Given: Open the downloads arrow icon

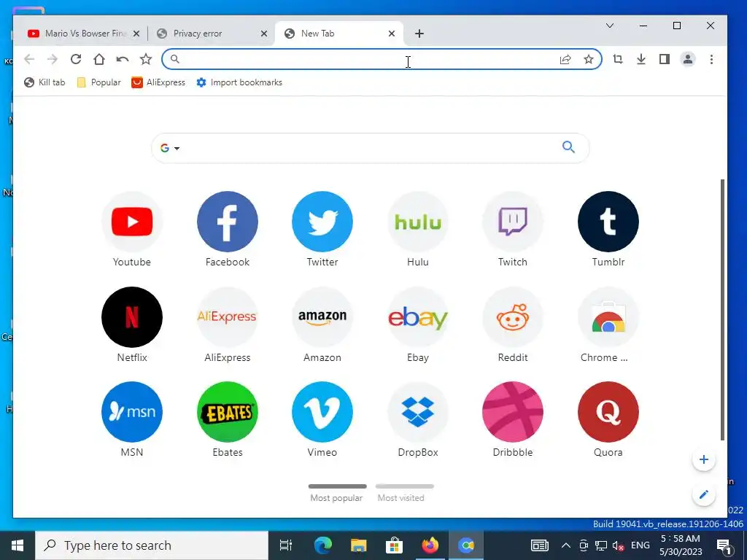Looking at the screenshot, I should (641, 59).
